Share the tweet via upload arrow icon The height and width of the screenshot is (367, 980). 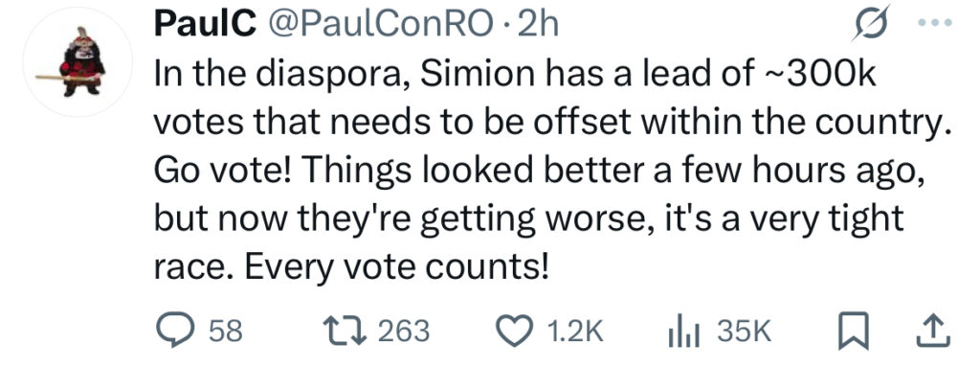coord(933,332)
